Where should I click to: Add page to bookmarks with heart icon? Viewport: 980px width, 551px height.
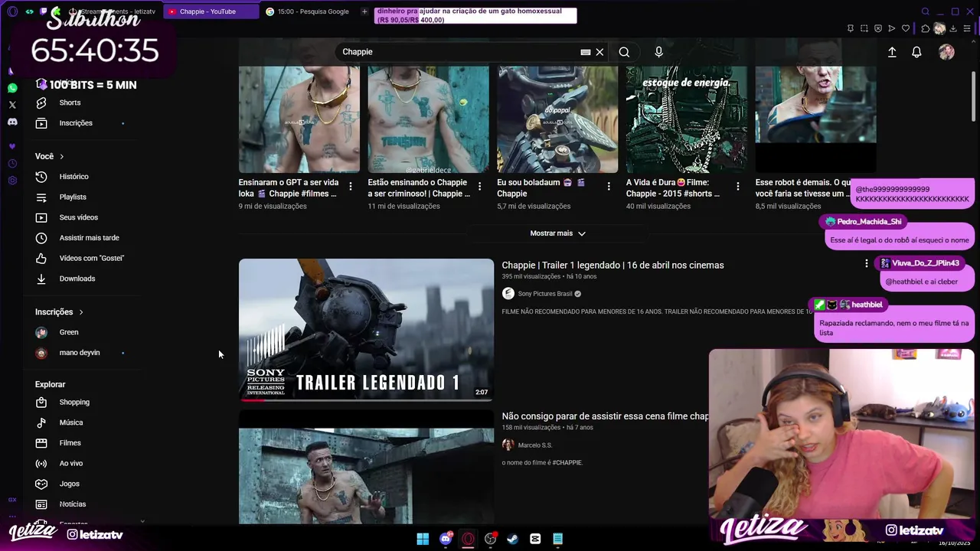click(906, 28)
